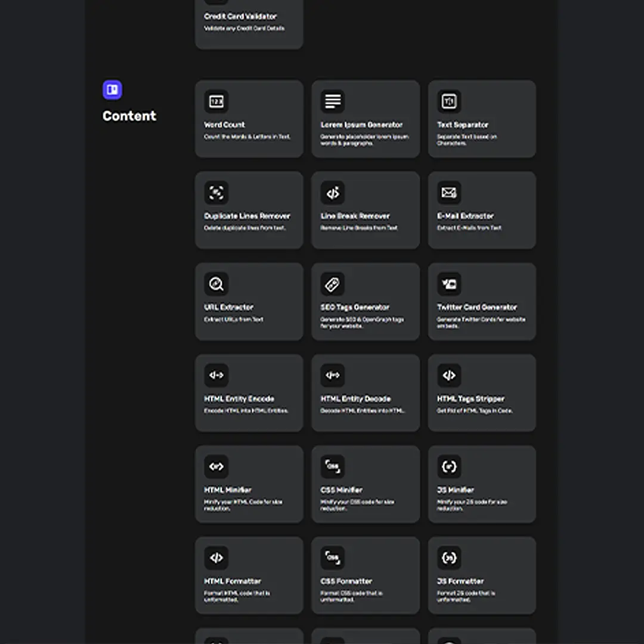Click the E-Mail Extractor envelope icon

[449, 193]
